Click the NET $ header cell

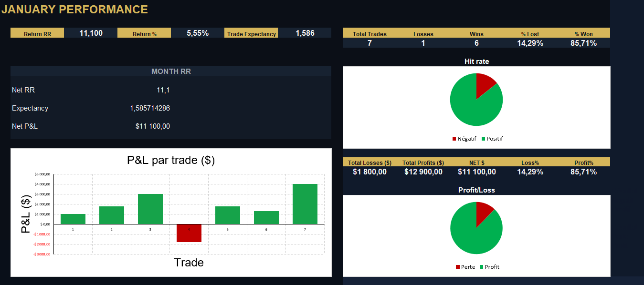click(x=476, y=163)
